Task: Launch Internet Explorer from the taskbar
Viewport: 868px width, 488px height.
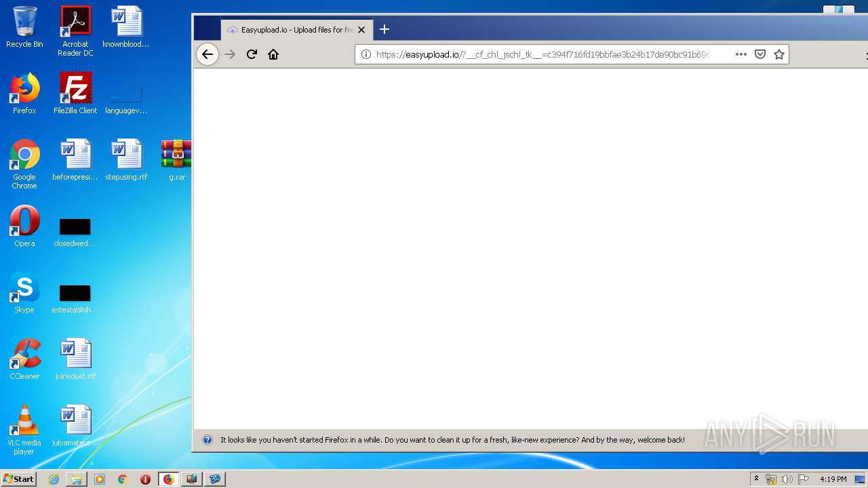Action: click(x=54, y=479)
